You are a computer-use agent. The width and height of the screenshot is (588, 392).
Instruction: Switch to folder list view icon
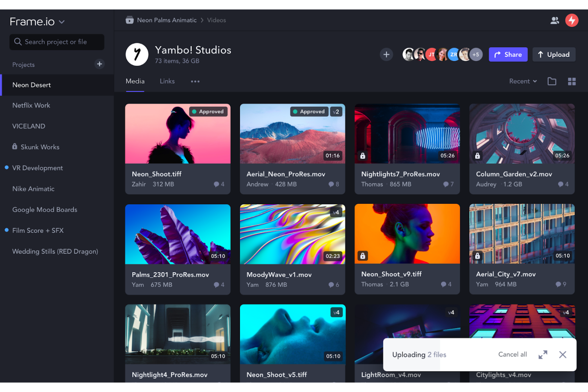(x=552, y=81)
